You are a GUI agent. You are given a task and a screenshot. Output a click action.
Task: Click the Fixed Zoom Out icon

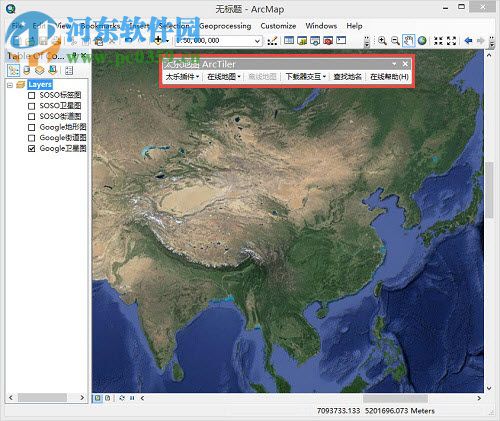pos(451,41)
